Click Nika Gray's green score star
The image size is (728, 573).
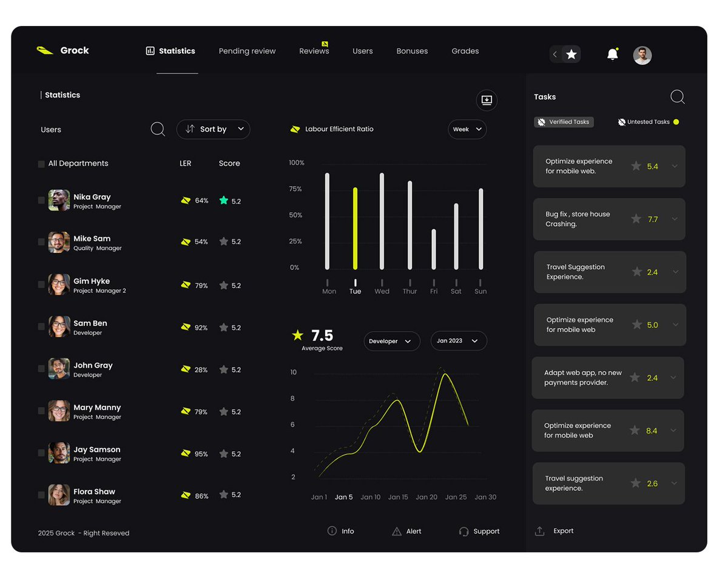click(224, 200)
